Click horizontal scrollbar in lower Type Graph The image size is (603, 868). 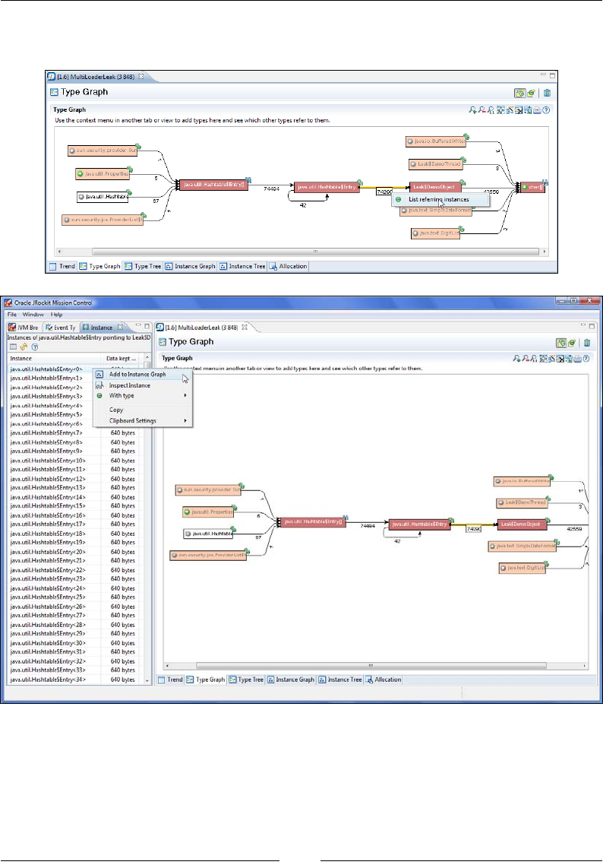pos(370,666)
